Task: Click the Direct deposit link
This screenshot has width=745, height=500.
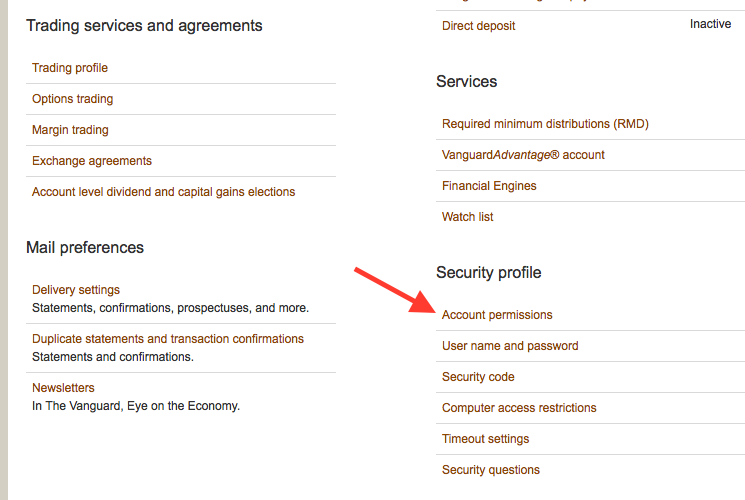Action: coord(479,26)
